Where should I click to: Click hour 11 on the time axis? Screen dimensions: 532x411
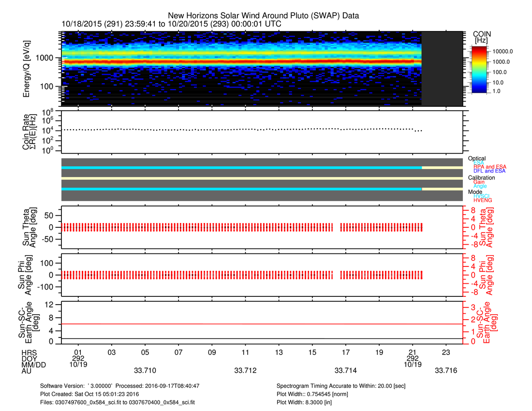point(246,352)
